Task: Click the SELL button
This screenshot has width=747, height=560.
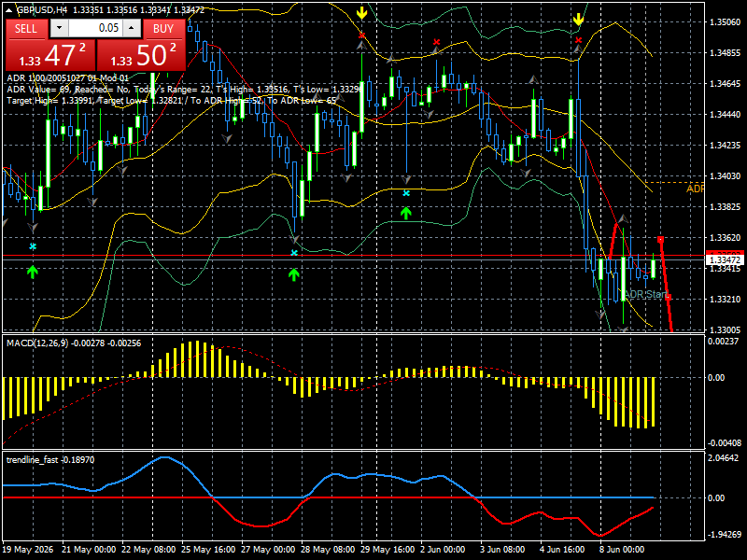Action: [x=26, y=29]
